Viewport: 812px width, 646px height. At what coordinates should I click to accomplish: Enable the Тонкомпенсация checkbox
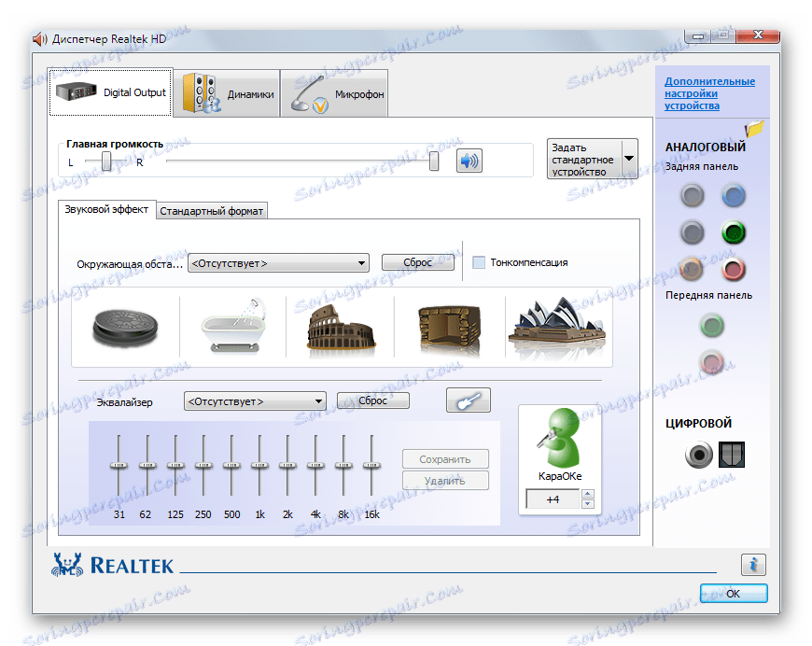pos(479,262)
